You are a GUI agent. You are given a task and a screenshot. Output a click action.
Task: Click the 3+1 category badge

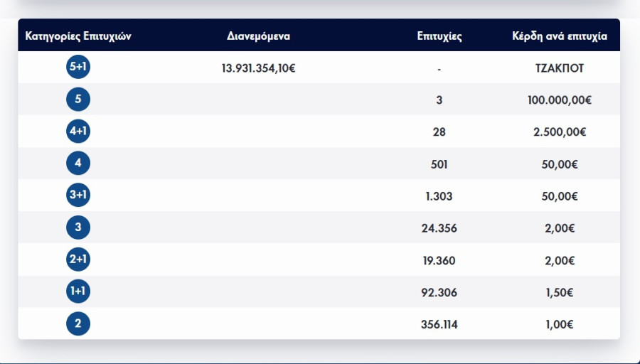78,196
